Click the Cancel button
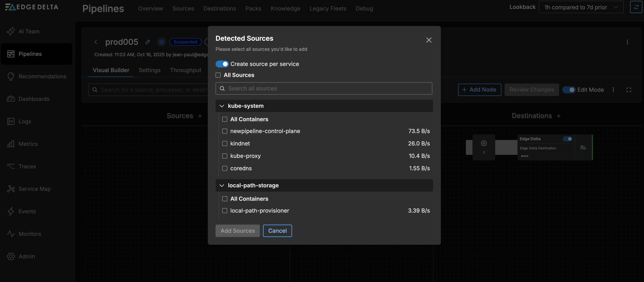644x282 pixels. click(x=277, y=231)
